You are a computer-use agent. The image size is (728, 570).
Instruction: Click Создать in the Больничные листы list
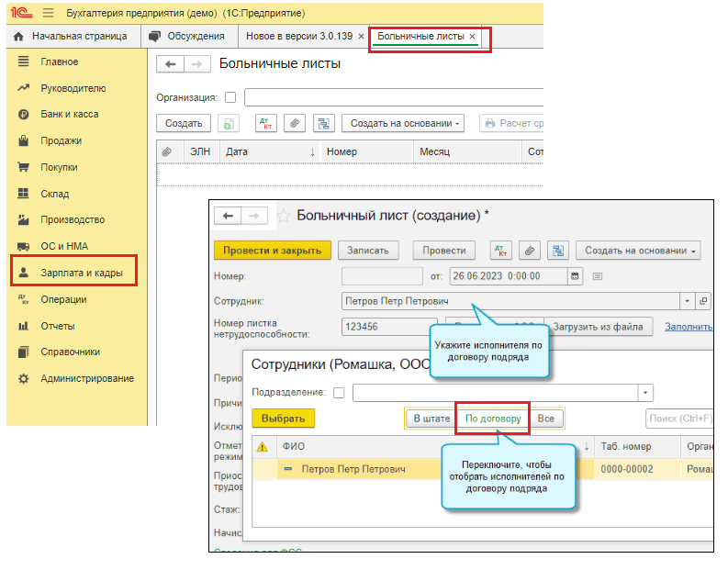[184, 124]
